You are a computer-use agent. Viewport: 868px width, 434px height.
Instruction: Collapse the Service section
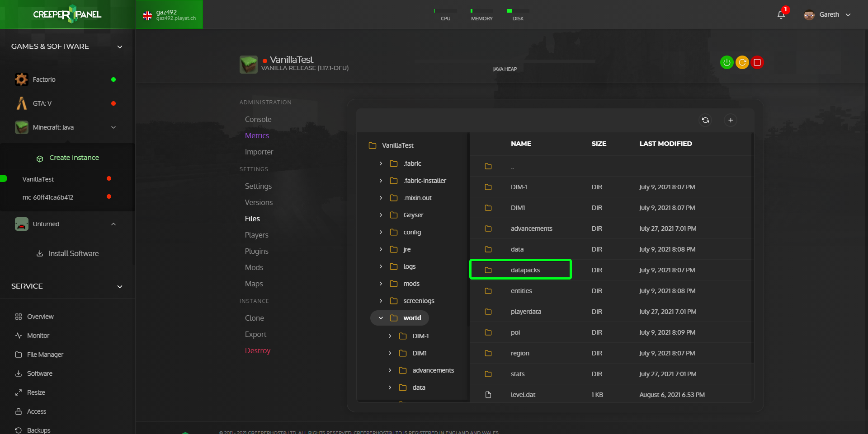(120, 286)
